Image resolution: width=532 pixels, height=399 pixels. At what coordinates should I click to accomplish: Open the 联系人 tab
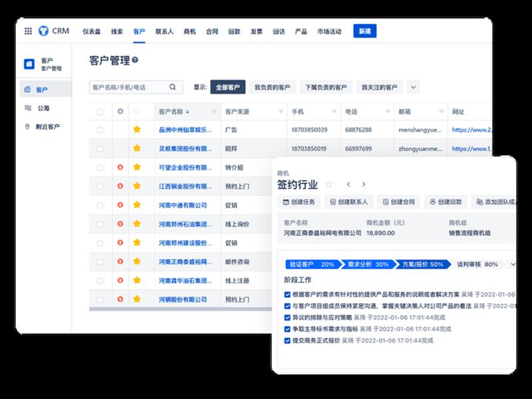tap(164, 31)
